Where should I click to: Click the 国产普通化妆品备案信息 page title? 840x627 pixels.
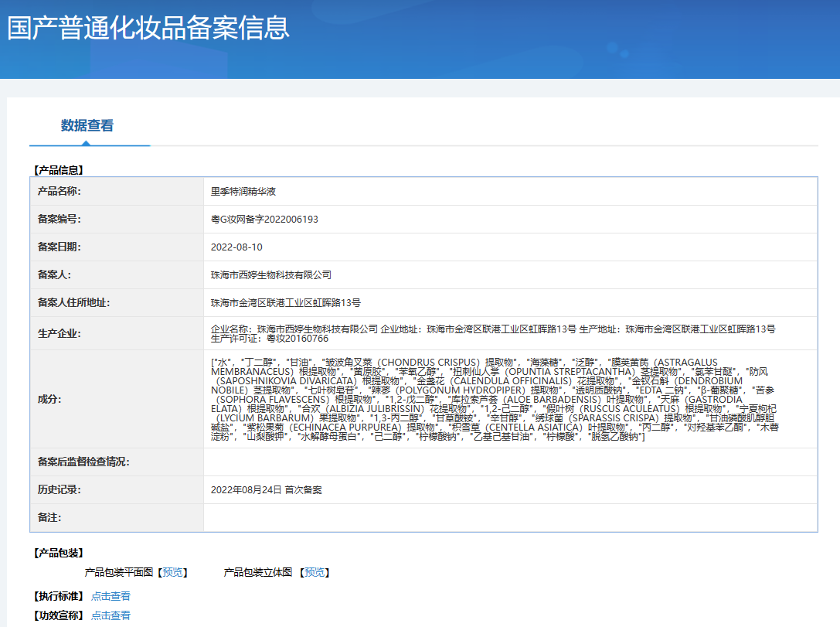coord(148,28)
